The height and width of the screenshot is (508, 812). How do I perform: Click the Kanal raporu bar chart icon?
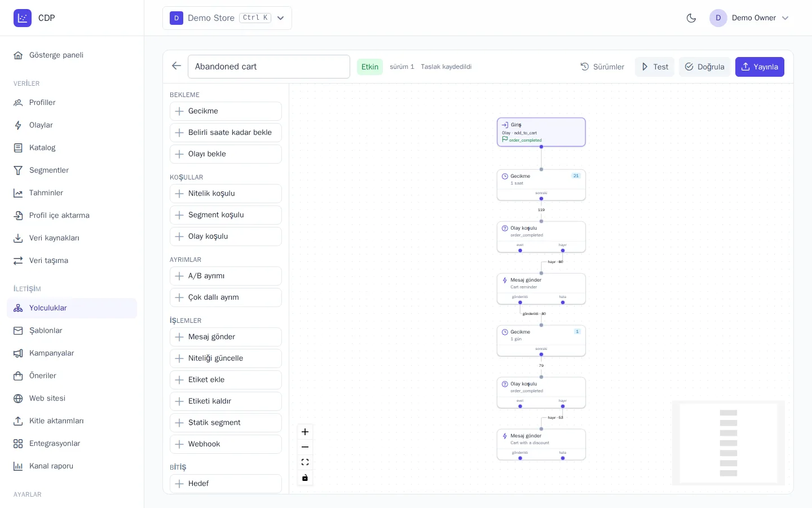pyautogui.click(x=18, y=466)
